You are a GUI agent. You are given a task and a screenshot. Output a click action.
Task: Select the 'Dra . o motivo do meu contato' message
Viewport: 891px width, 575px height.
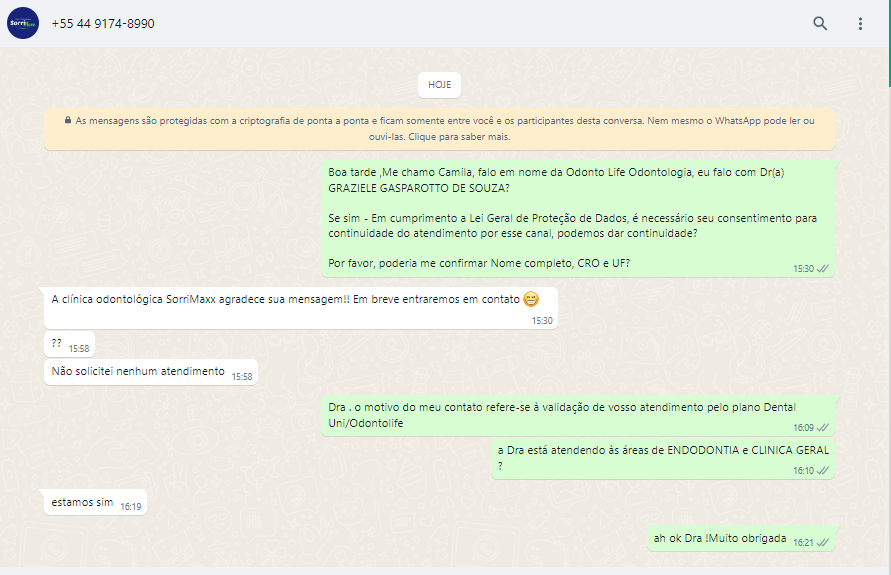(578, 416)
